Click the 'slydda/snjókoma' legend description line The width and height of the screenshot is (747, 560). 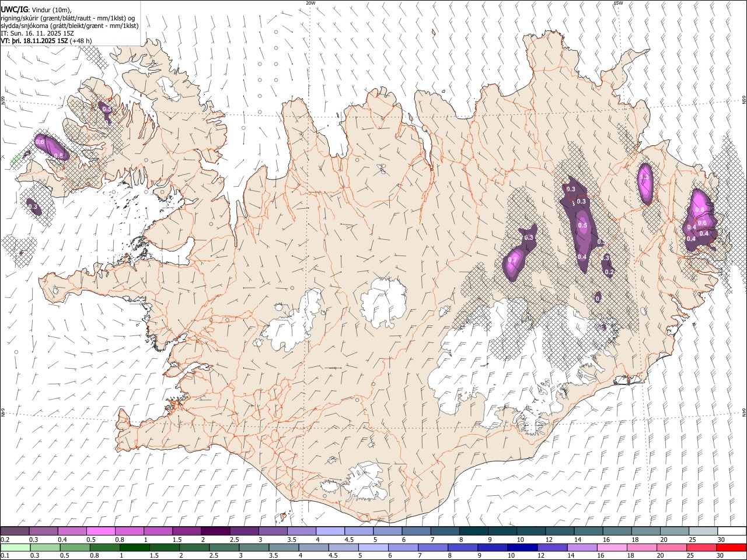69,26
